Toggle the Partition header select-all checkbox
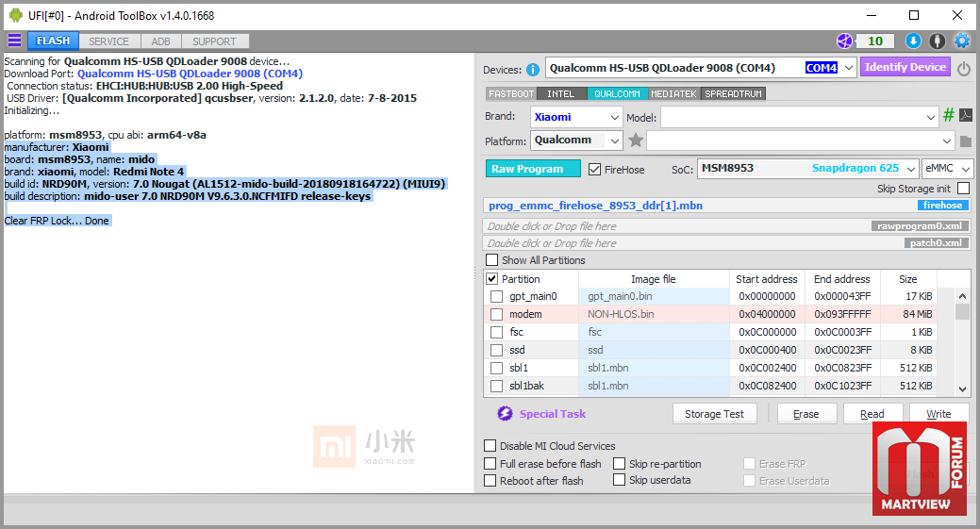The height and width of the screenshot is (529, 980). 491,278
